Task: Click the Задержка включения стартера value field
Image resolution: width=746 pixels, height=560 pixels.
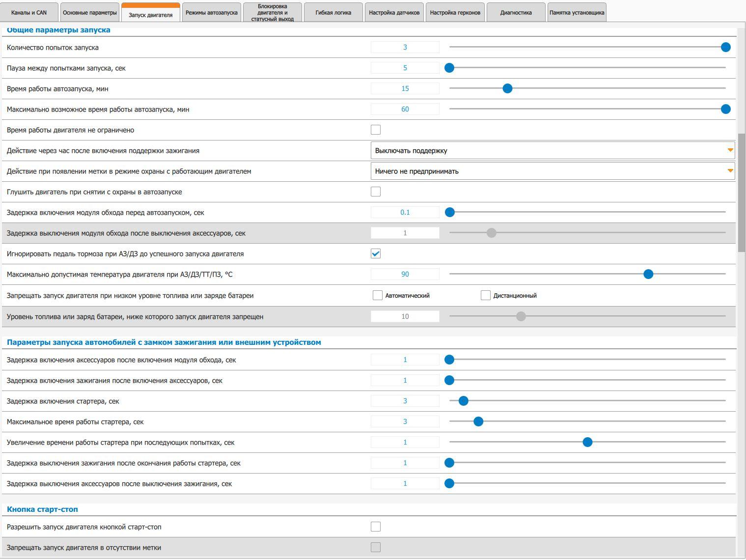Action: 405,401
